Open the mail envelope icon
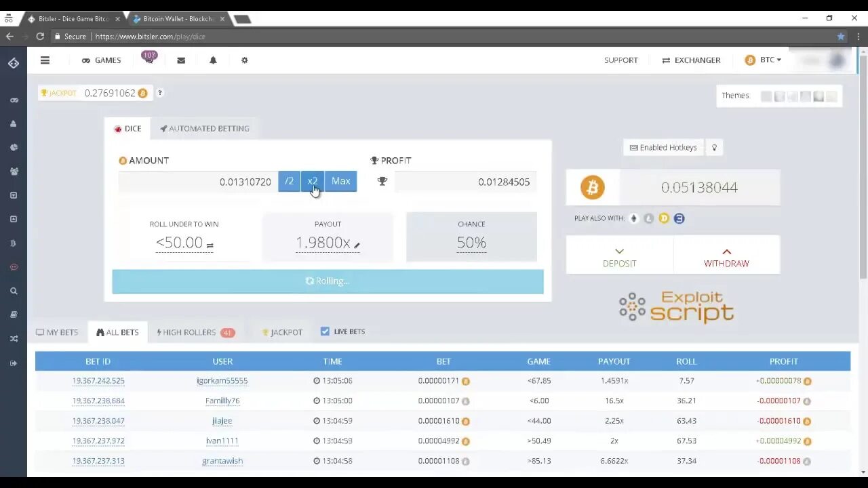Screen dimensions: 868x488 coord(181,60)
